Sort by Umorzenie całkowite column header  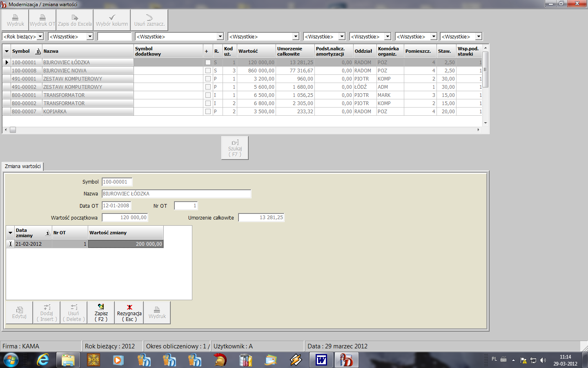tap(295, 52)
